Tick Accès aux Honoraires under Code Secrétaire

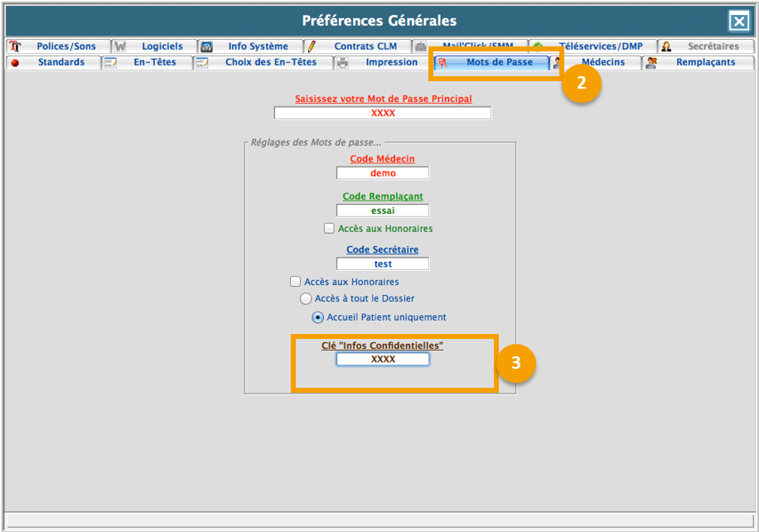295,283
